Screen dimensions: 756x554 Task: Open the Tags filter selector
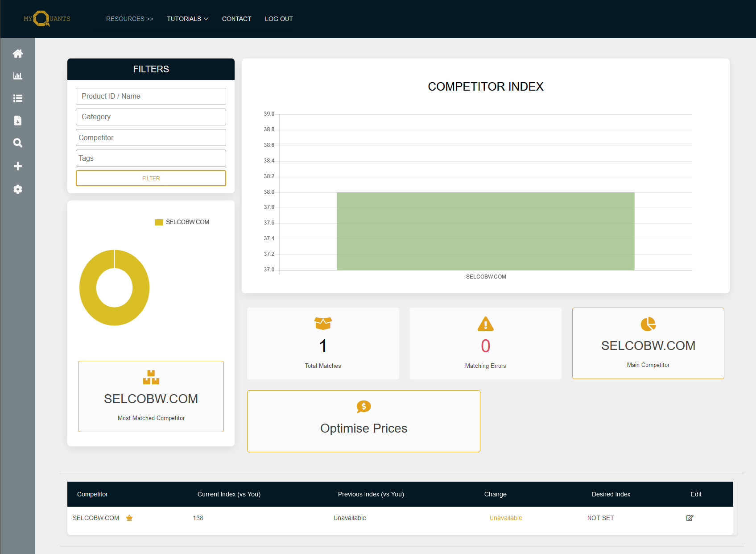pos(151,158)
